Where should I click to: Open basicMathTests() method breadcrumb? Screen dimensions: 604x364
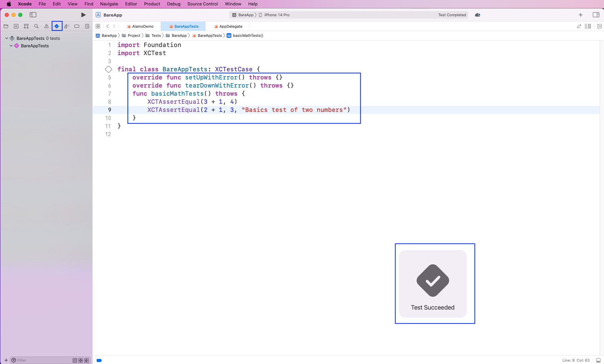click(x=245, y=35)
